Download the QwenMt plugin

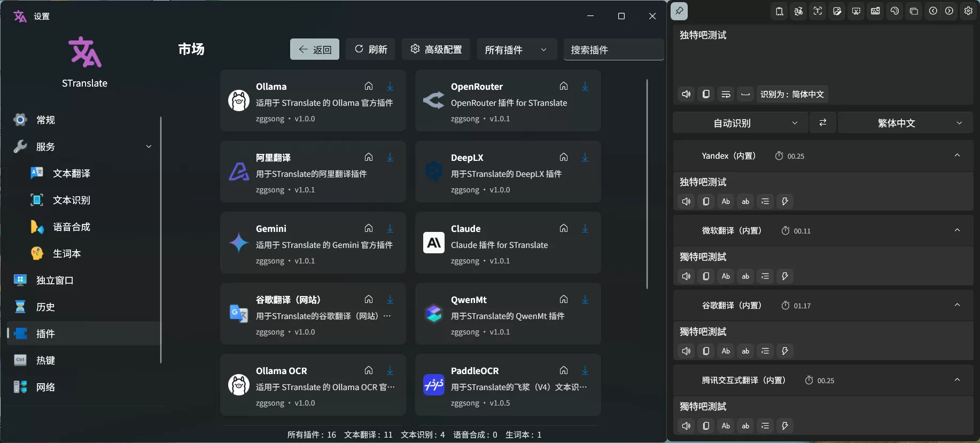tap(585, 299)
